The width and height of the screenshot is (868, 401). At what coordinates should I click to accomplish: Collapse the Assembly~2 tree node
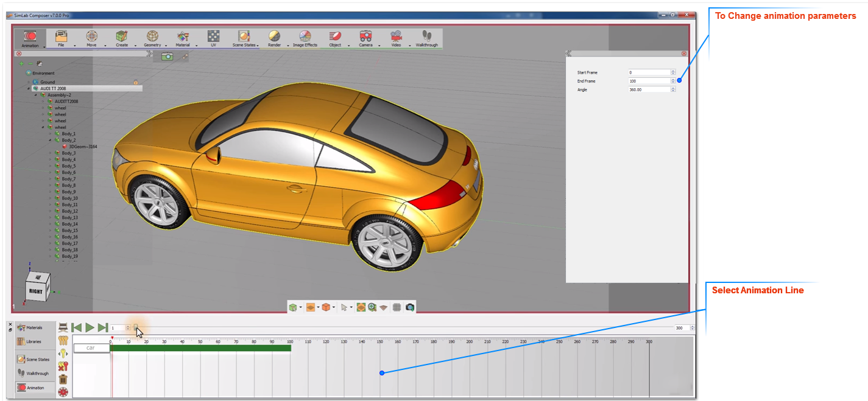[36, 95]
